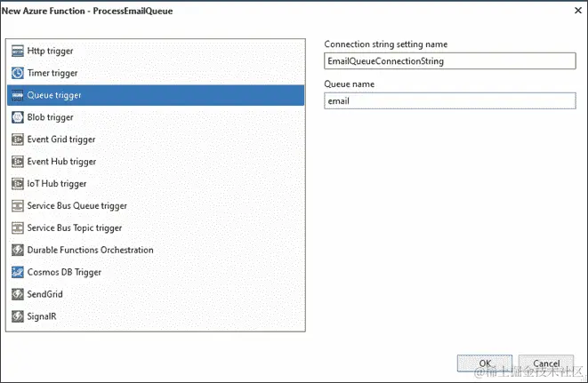
Task: Click the Service Bus Queue trigger icon
Action: (x=17, y=206)
